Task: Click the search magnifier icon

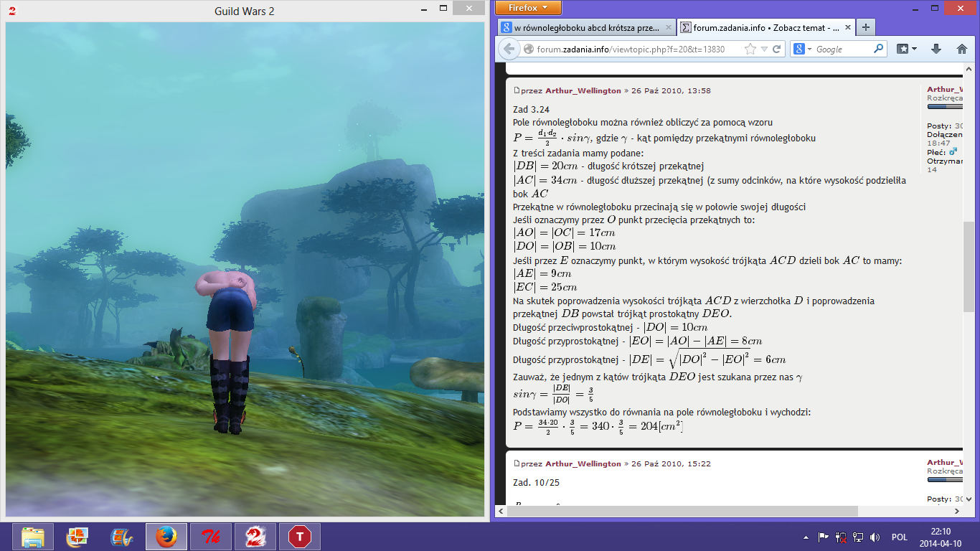Action: point(879,50)
